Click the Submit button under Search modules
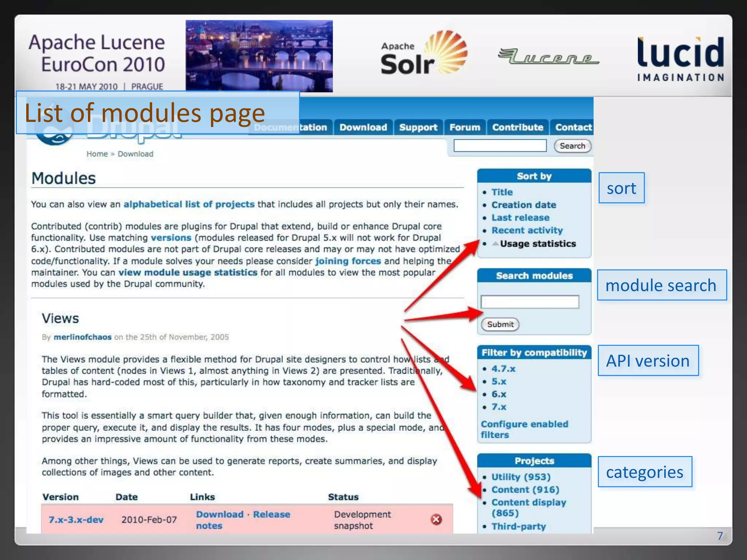 [x=500, y=324]
